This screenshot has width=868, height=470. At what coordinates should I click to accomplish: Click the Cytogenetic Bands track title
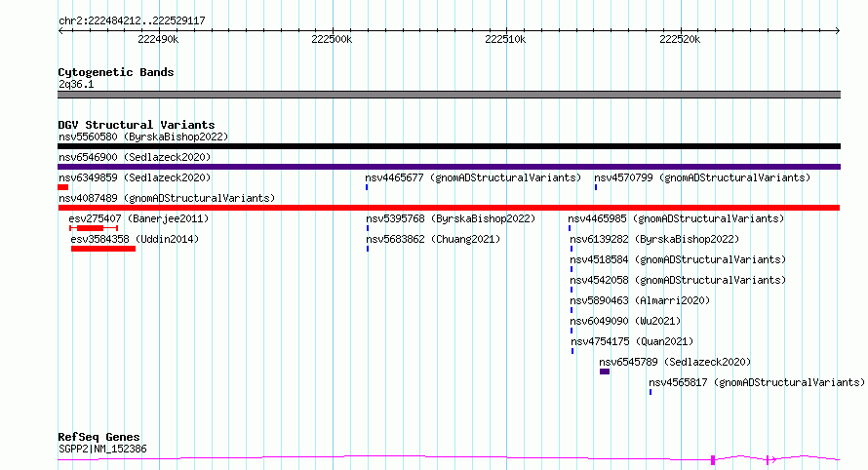click(116, 72)
